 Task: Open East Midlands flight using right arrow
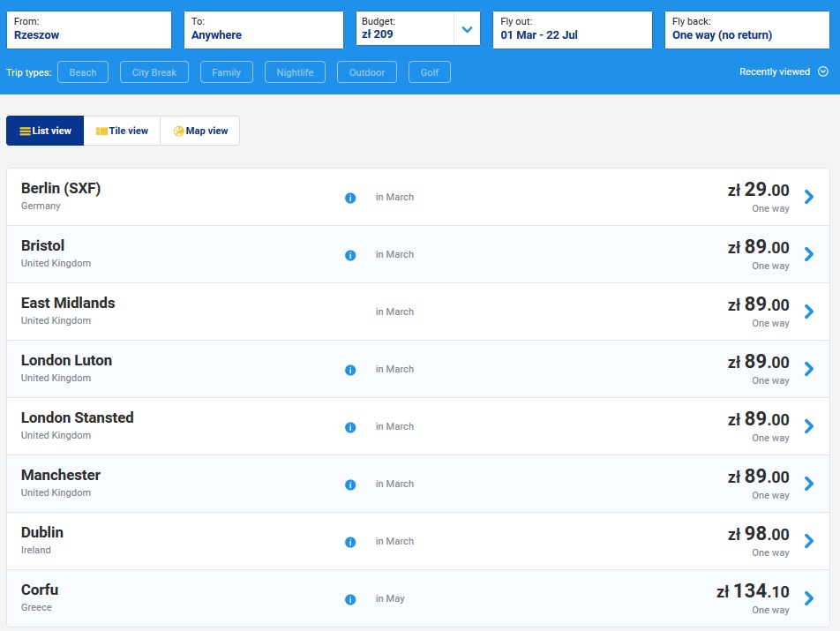(x=808, y=312)
